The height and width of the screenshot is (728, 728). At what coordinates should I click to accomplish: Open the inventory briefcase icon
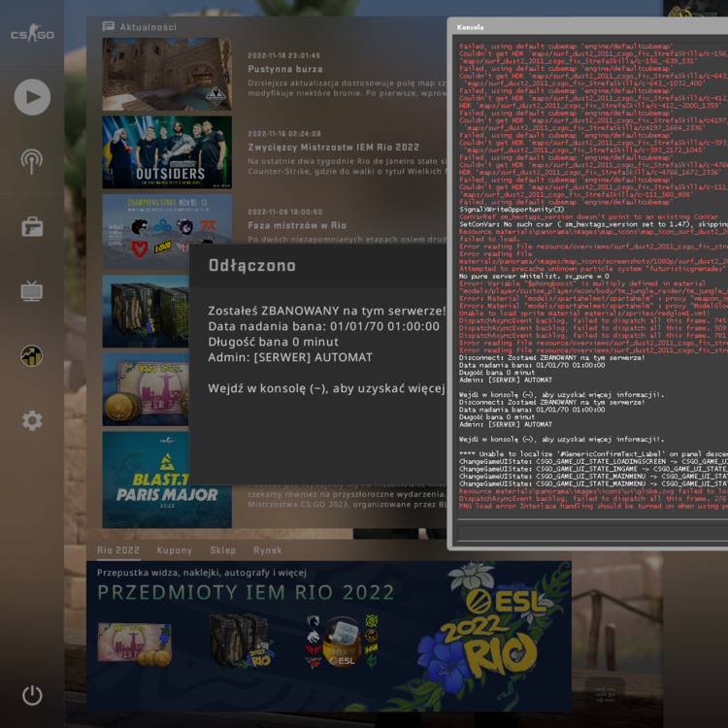point(32,226)
